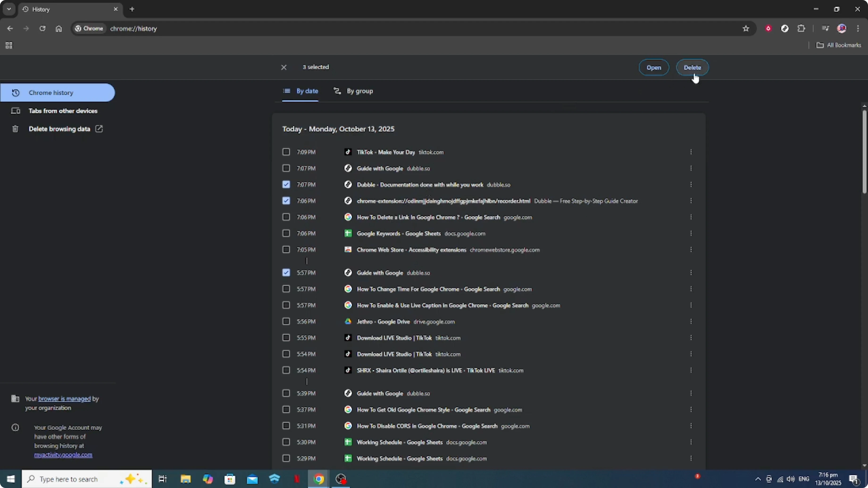Open the Windows Start menu
The width and height of the screenshot is (868, 488).
pyautogui.click(x=11, y=479)
